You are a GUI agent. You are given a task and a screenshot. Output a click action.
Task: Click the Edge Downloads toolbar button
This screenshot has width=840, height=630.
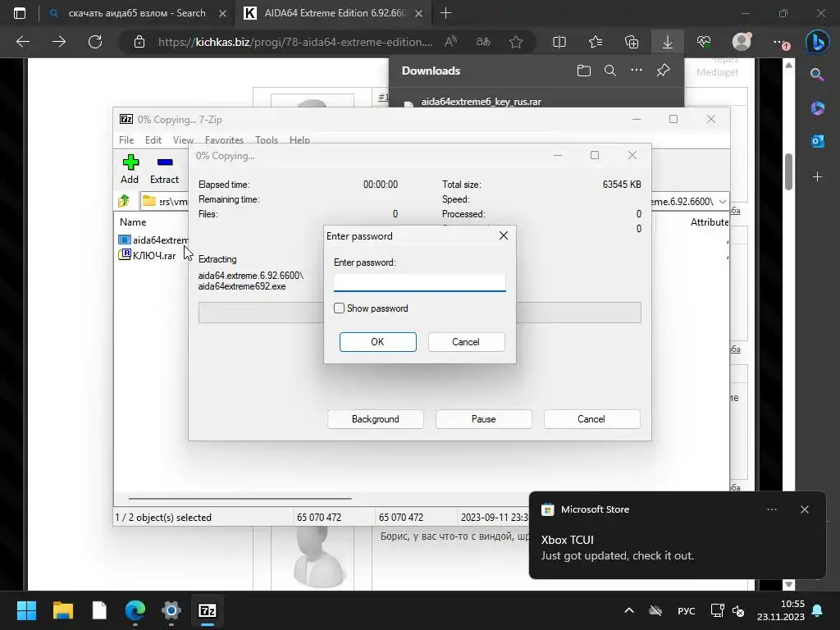pos(668,42)
